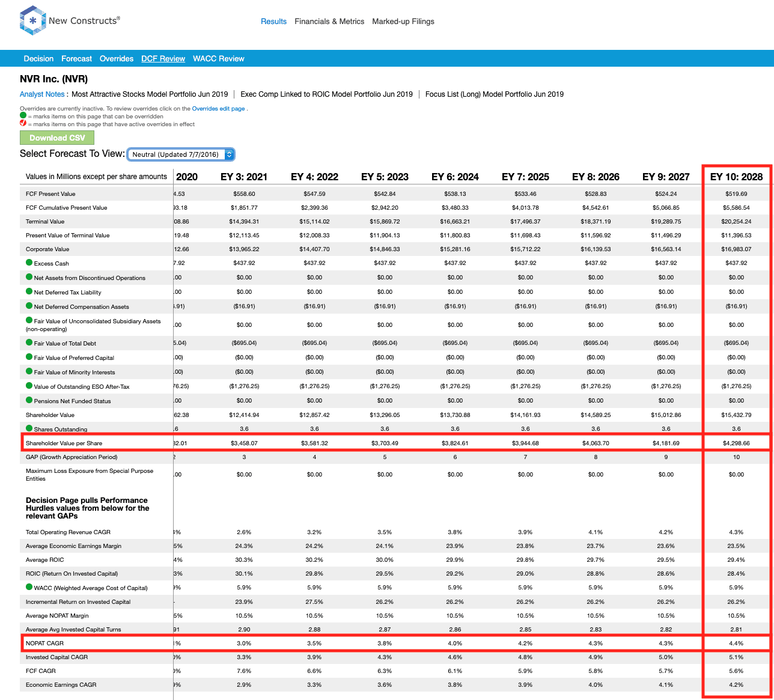Open the Financials & Metrics tab
This screenshot has height=700, width=774.
tap(329, 21)
